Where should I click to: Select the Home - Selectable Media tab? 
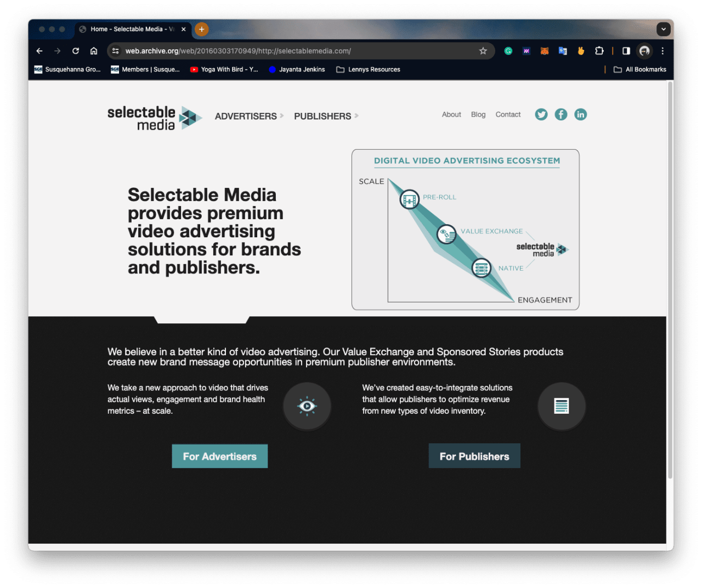tap(132, 30)
